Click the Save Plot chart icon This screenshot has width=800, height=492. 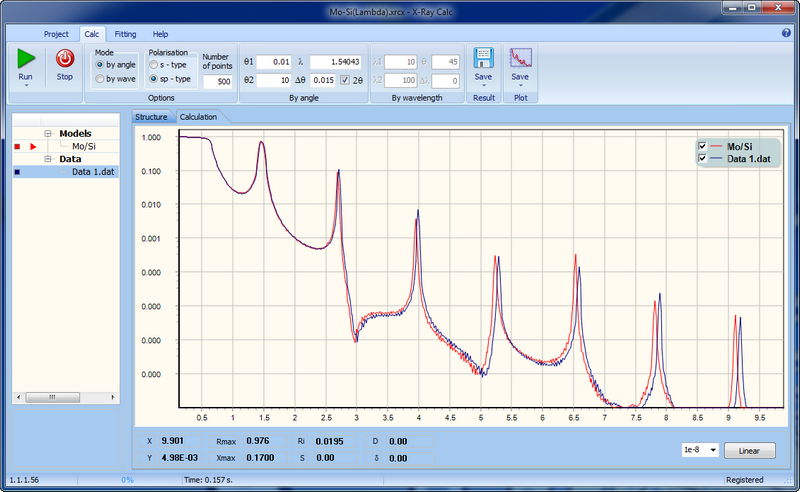520,58
